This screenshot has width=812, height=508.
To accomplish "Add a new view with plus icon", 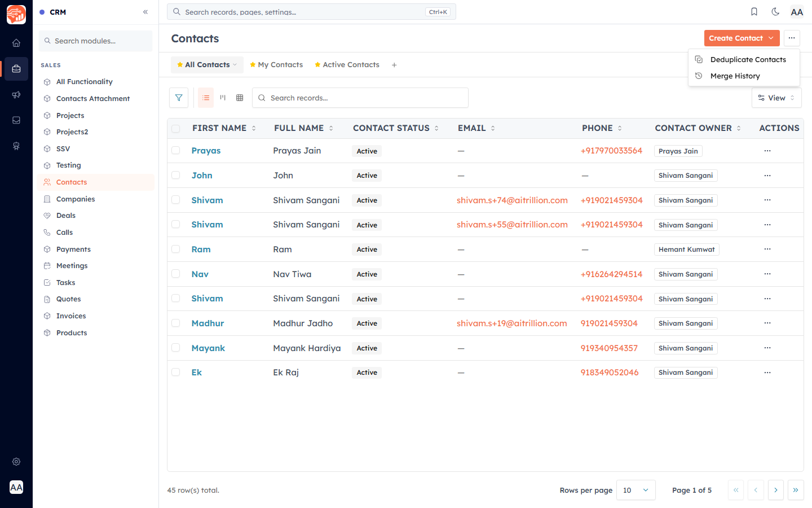I will point(394,65).
